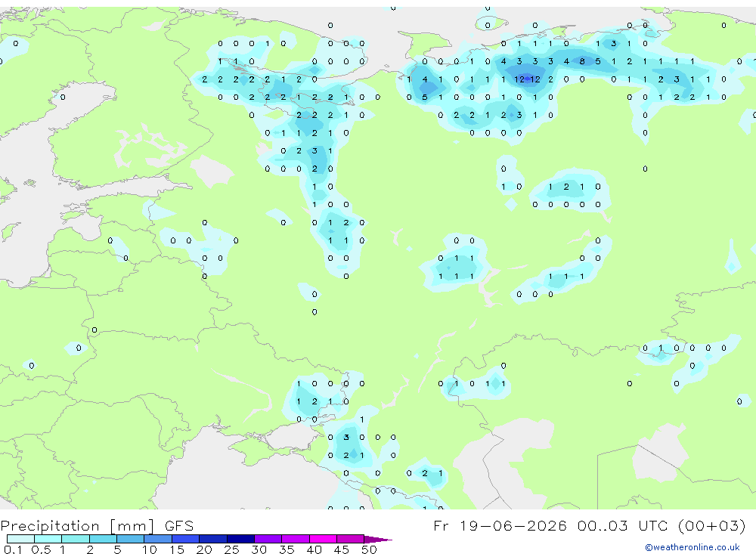Click the 'Precipitation [mm] GFS' title
The image size is (756, 554).
(97, 526)
